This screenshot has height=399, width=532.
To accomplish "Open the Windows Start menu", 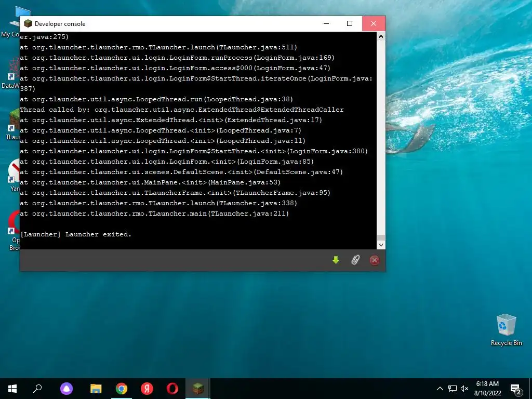I will point(12,389).
